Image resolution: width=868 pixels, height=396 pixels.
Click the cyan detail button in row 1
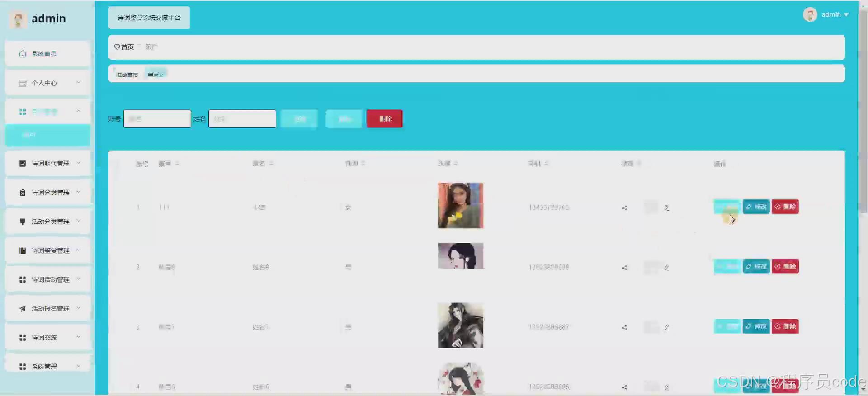(x=727, y=207)
